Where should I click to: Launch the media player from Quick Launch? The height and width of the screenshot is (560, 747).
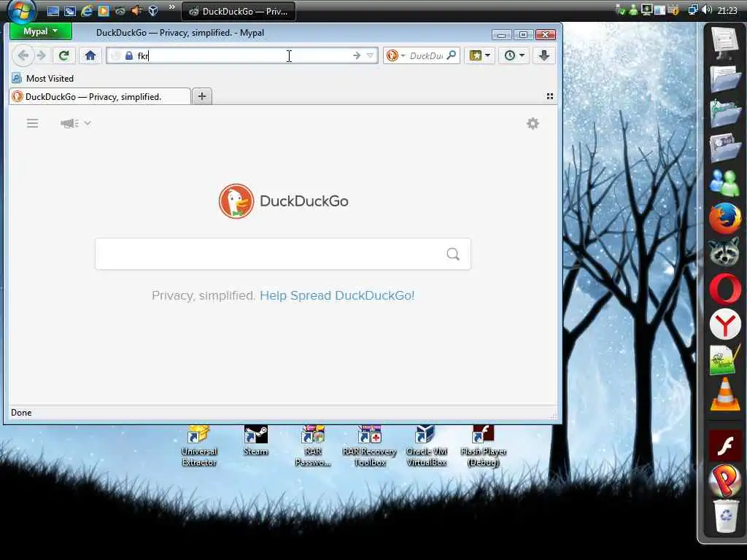point(104,11)
